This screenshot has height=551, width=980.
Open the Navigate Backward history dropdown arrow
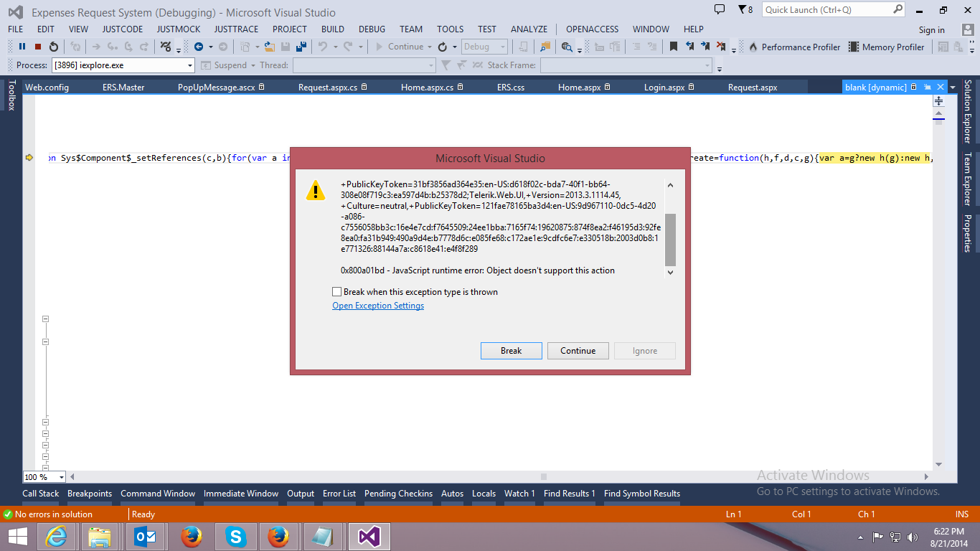pos(210,47)
